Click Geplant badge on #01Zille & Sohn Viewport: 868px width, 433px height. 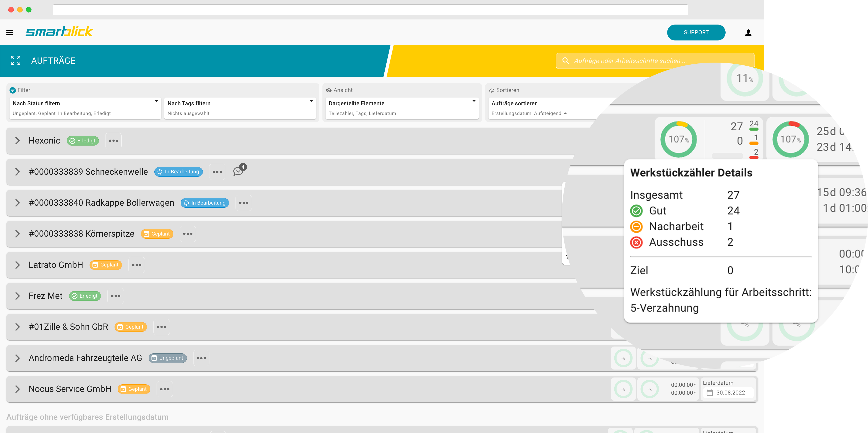[x=131, y=327]
